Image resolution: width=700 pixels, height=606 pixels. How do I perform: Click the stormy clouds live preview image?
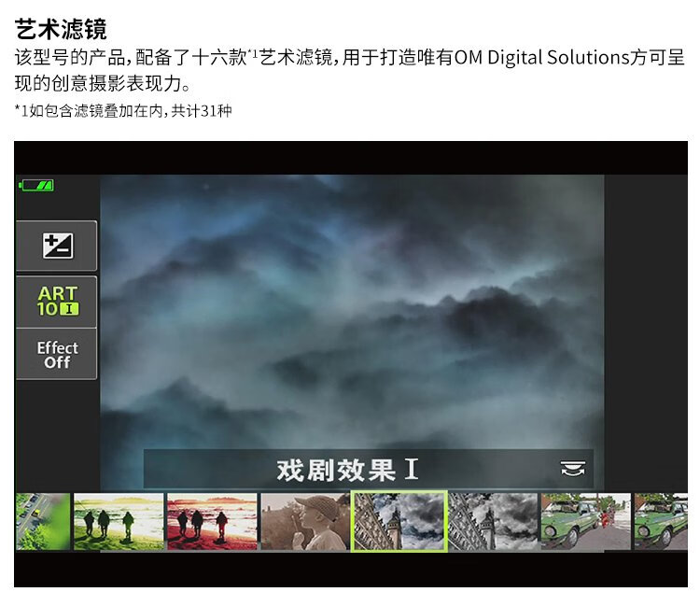[351, 308]
